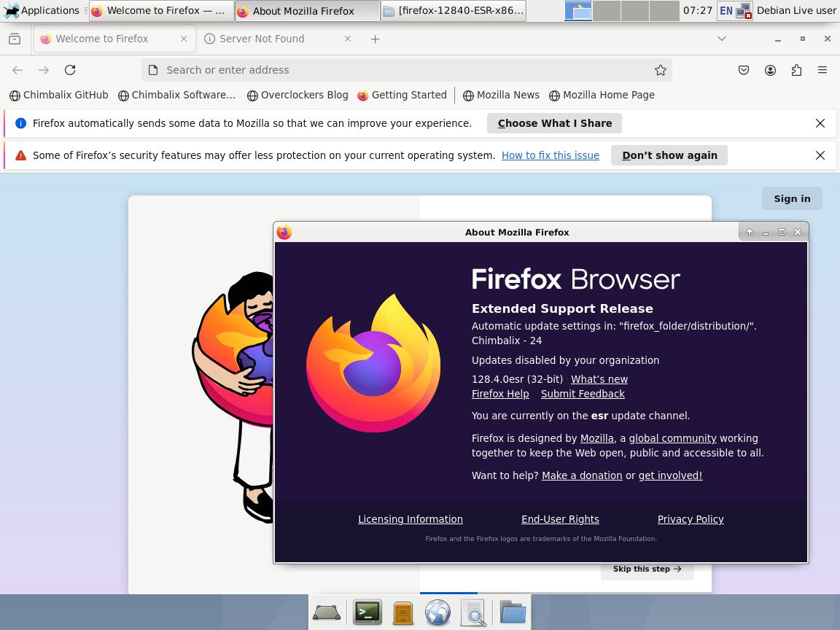Switch to Welcome to Firefox taskbar window

[x=162, y=11]
